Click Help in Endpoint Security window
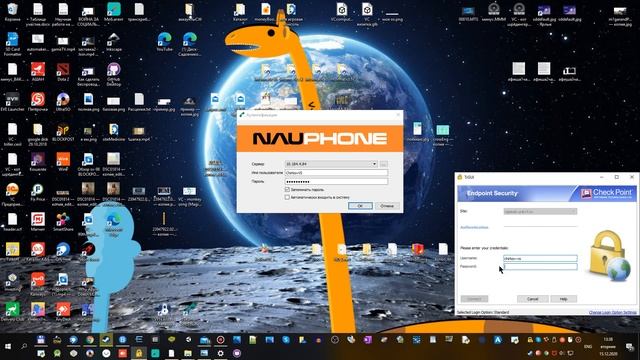This screenshot has height=360, width=640. coord(564,299)
